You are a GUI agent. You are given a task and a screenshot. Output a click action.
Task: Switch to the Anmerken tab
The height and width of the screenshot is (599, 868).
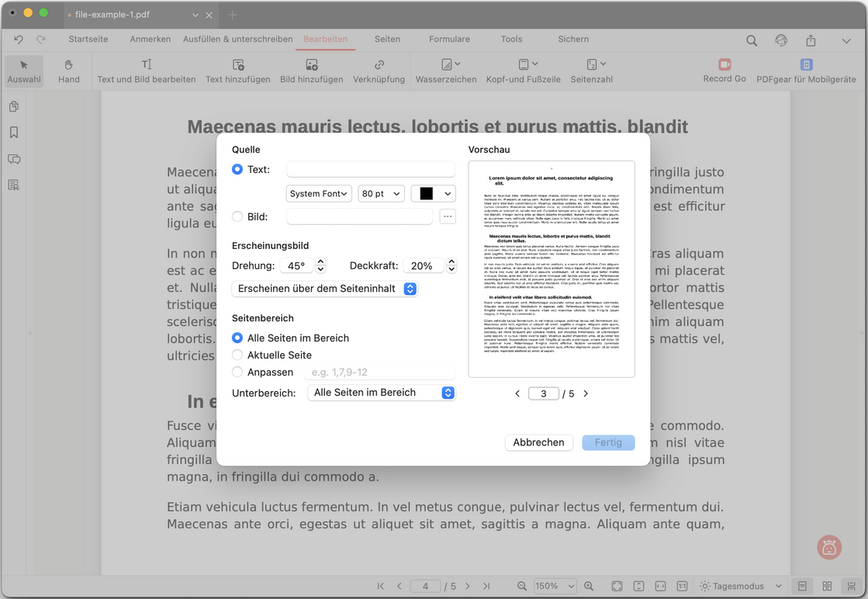point(150,40)
